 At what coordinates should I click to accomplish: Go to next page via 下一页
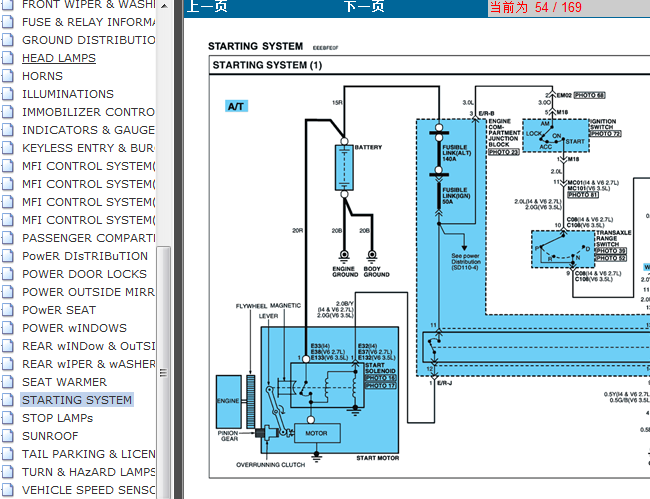pyautogui.click(x=364, y=7)
